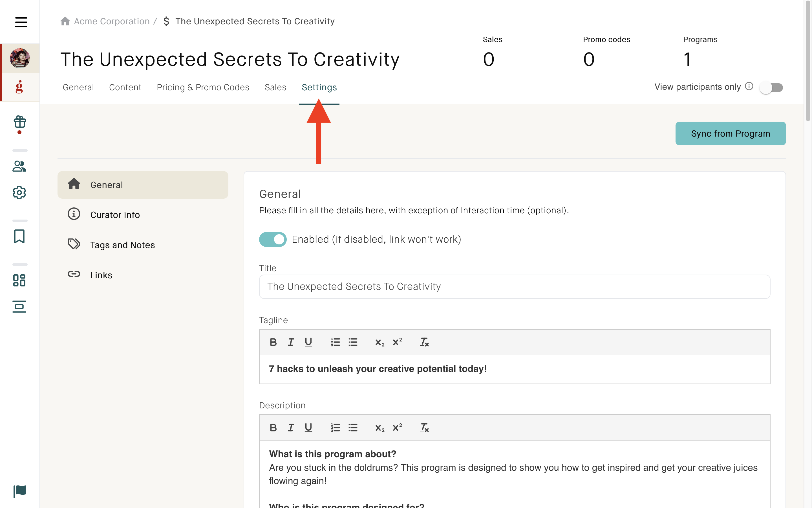
Task: Click the View participants info icon
Action: point(749,86)
